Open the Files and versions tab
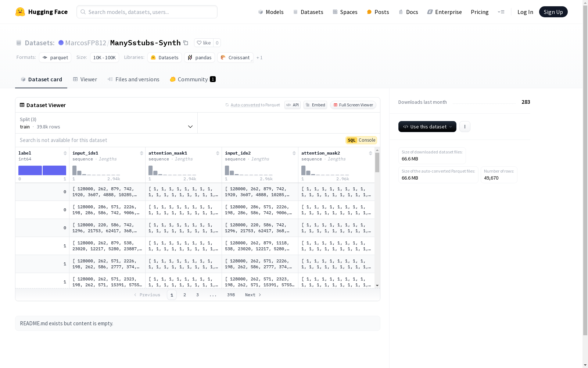Image resolution: width=588 pixels, height=368 pixels. point(133,79)
